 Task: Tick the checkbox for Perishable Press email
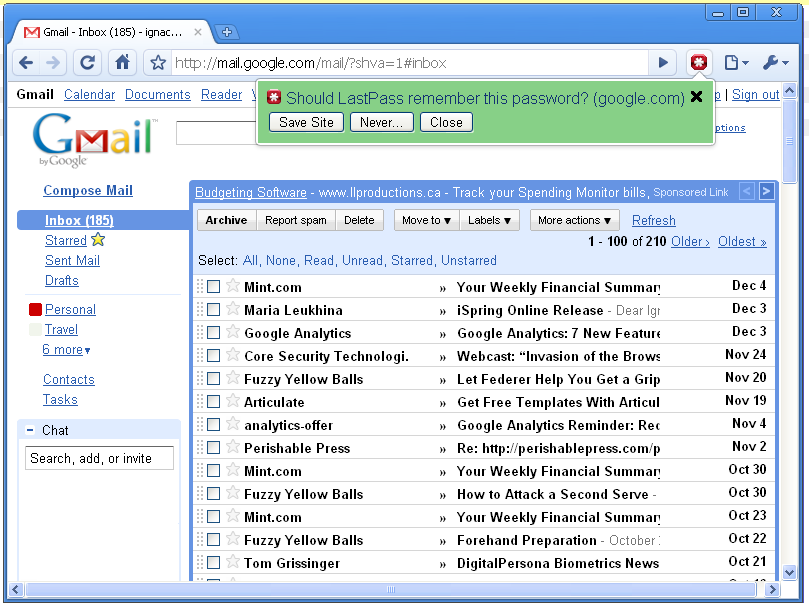(214, 448)
